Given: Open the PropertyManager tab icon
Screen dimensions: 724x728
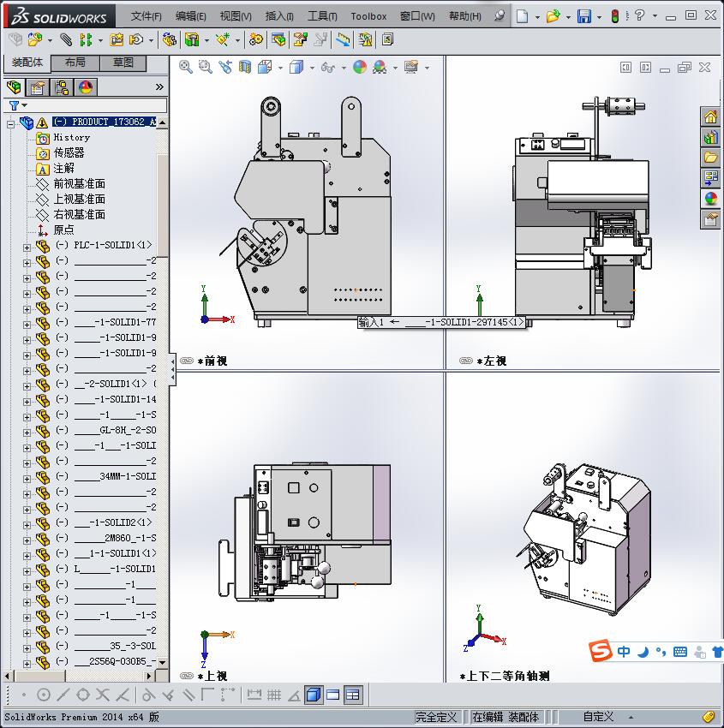Looking at the screenshot, I should pos(38,87).
